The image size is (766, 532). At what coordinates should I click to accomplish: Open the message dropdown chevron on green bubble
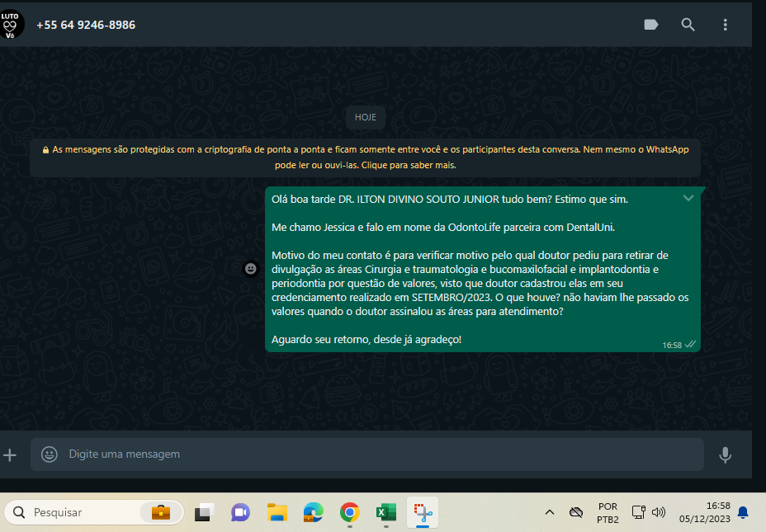[688, 198]
